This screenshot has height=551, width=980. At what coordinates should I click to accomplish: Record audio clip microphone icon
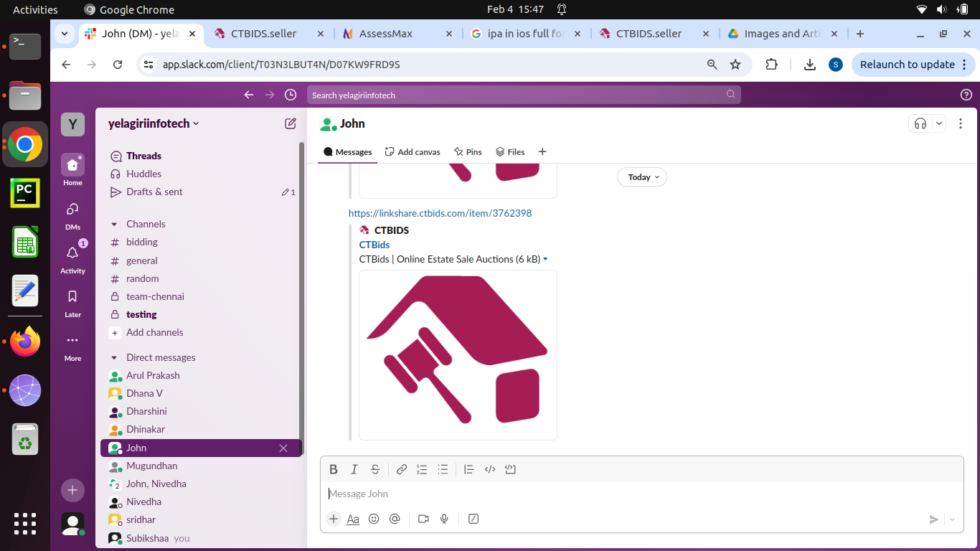click(444, 519)
